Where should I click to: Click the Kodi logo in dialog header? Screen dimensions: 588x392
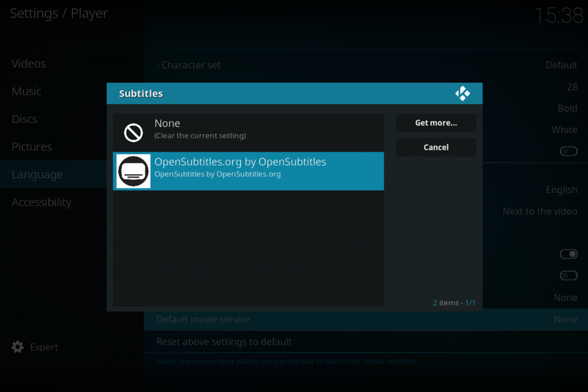point(462,94)
